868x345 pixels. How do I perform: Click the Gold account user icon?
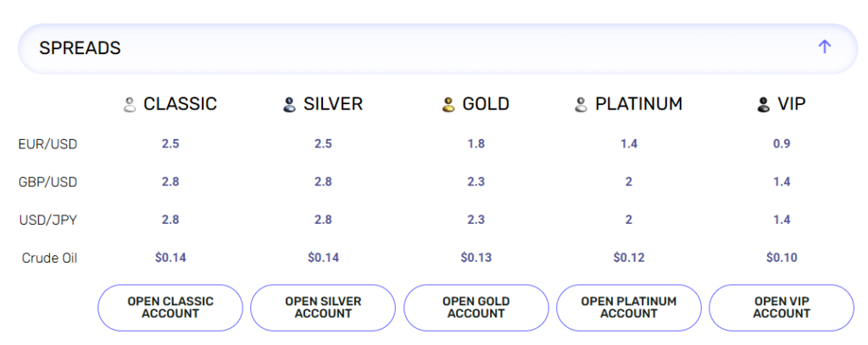tap(449, 105)
